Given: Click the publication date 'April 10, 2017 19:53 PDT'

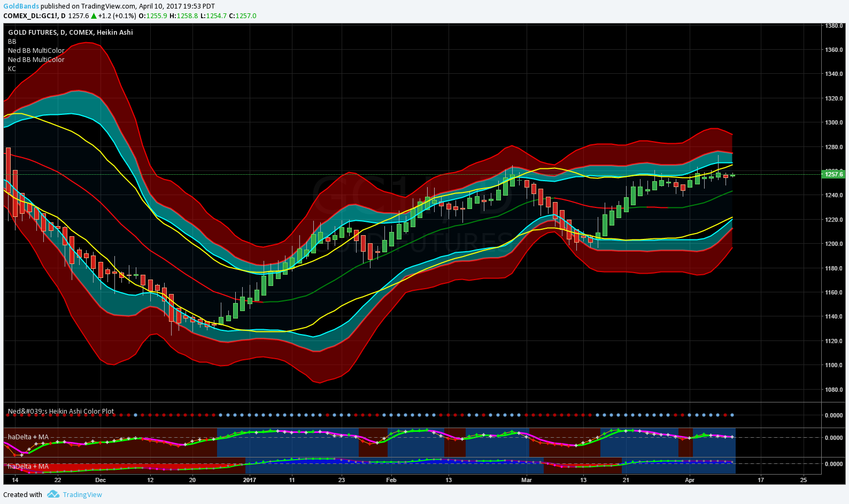Looking at the screenshot, I should pos(177,6).
